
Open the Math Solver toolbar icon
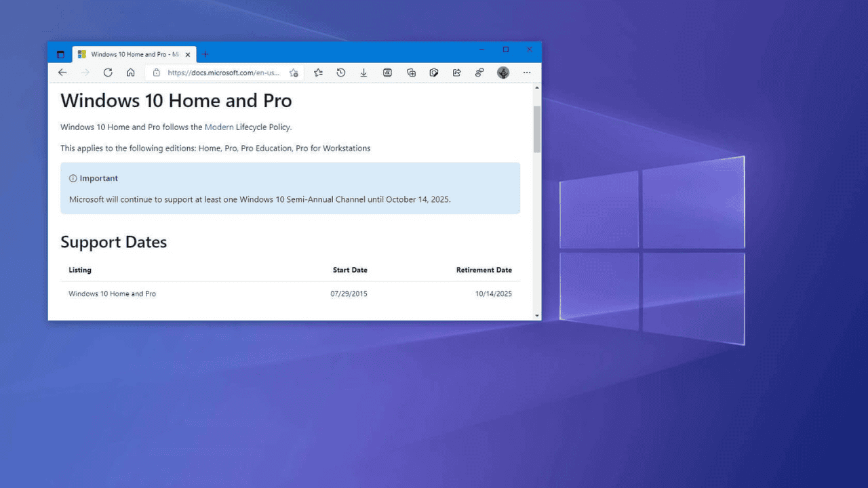[387, 73]
